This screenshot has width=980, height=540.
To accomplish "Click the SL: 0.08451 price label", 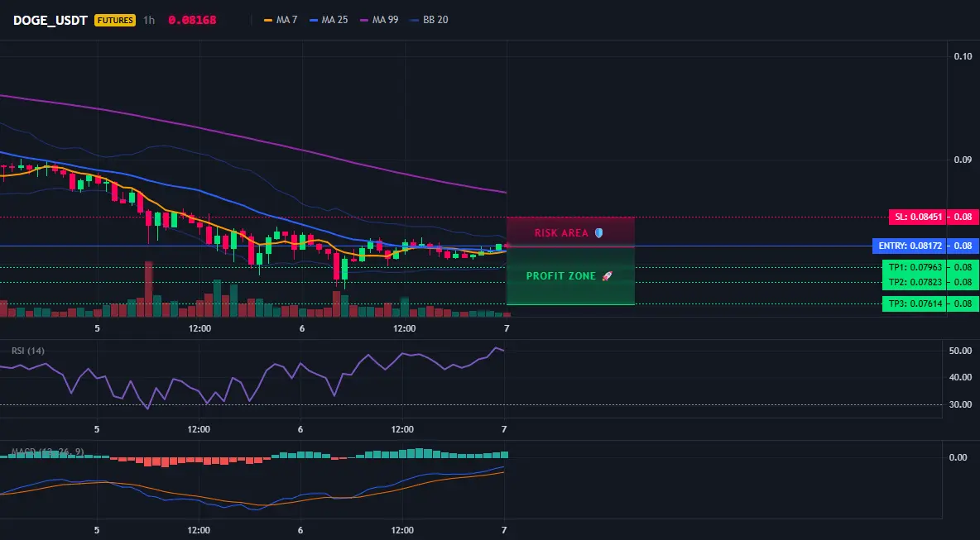I will (918, 217).
